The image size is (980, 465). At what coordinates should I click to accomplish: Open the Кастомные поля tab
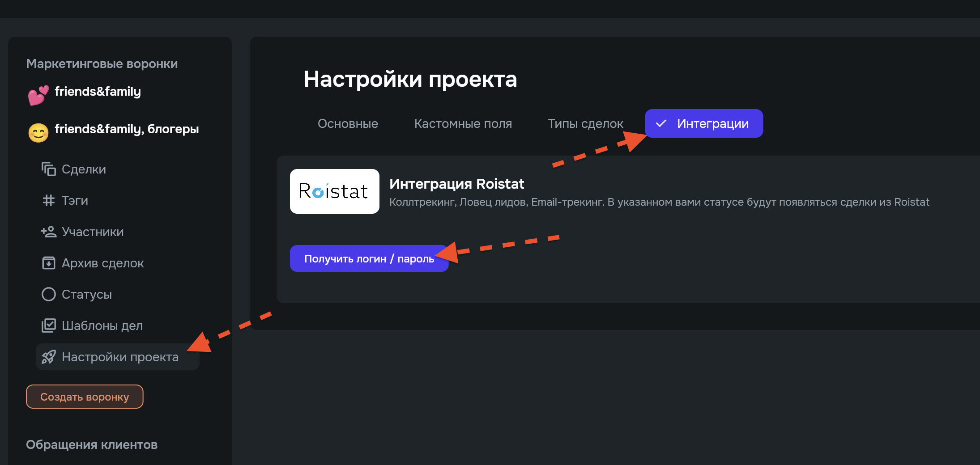point(463,123)
